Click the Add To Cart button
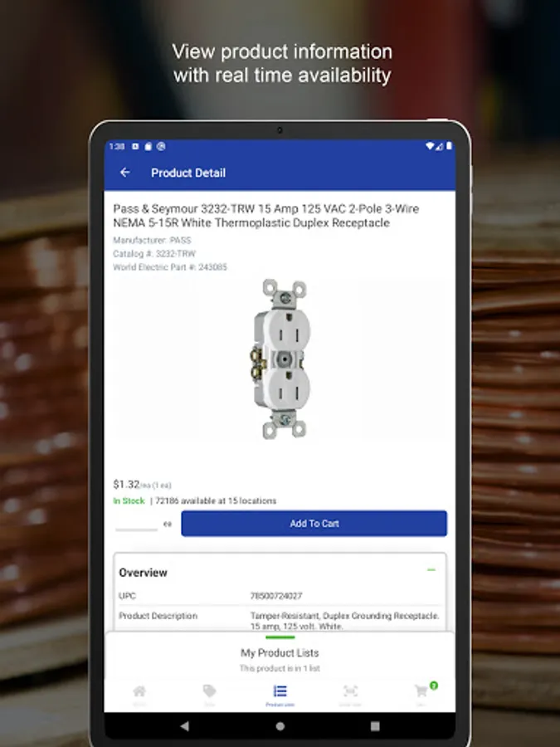Image resolution: width=560 pixels, height=747 pixels. tap(314, 524)
